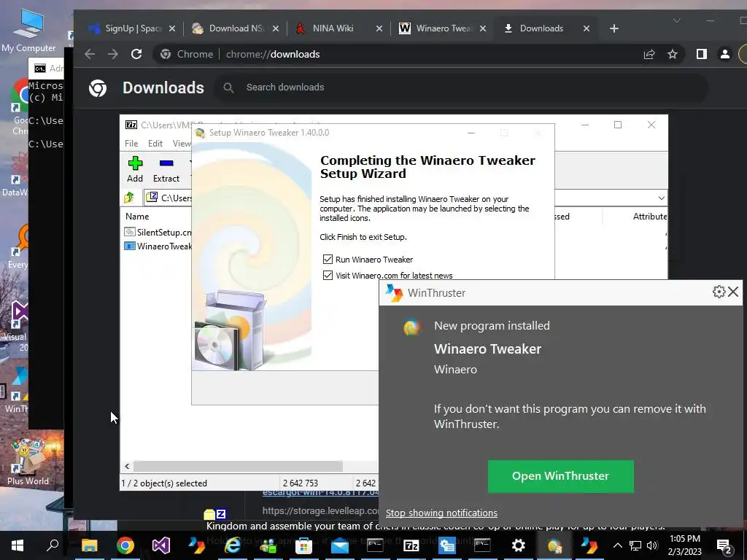The image size is (747, 560).
Task: Click Open WinThruster button
Action: (x=561, y=475)
